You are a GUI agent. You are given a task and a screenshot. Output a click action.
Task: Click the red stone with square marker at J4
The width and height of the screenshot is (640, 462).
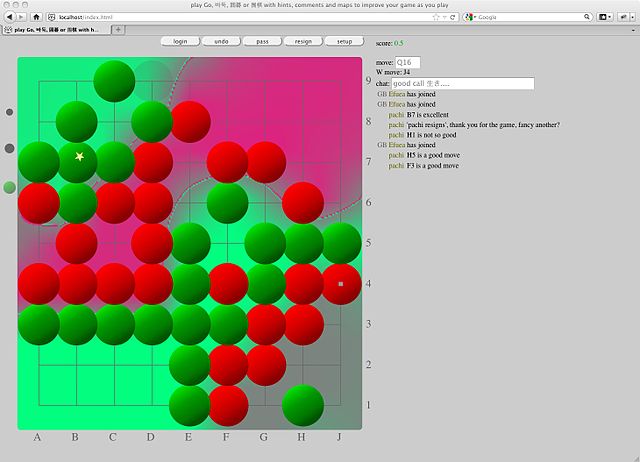(341, 284)
